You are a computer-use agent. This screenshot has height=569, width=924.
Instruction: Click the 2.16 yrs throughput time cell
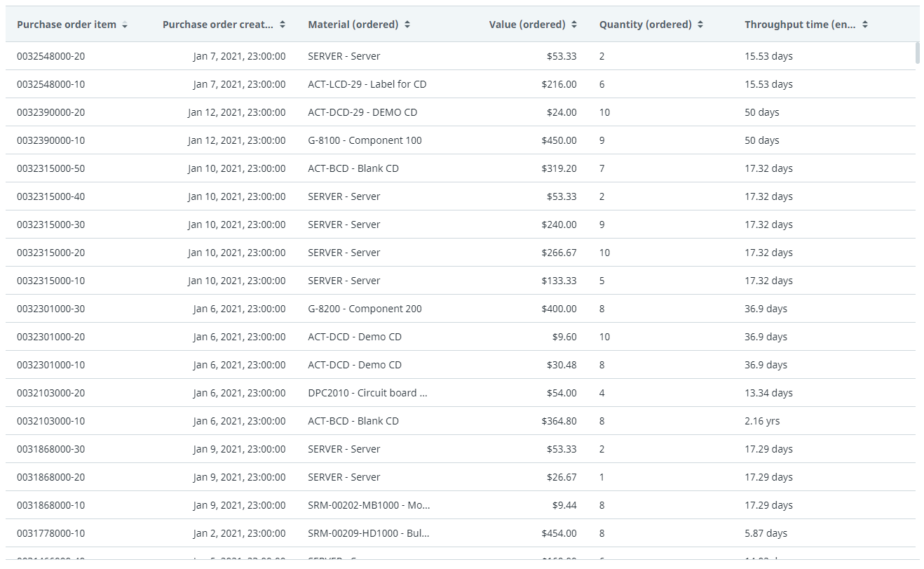[762, 421]
